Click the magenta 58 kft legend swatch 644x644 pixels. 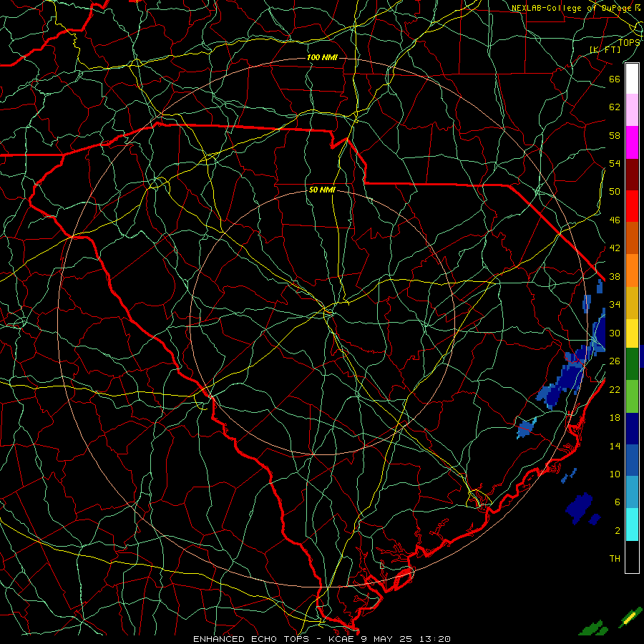click(x=632, y=142)
